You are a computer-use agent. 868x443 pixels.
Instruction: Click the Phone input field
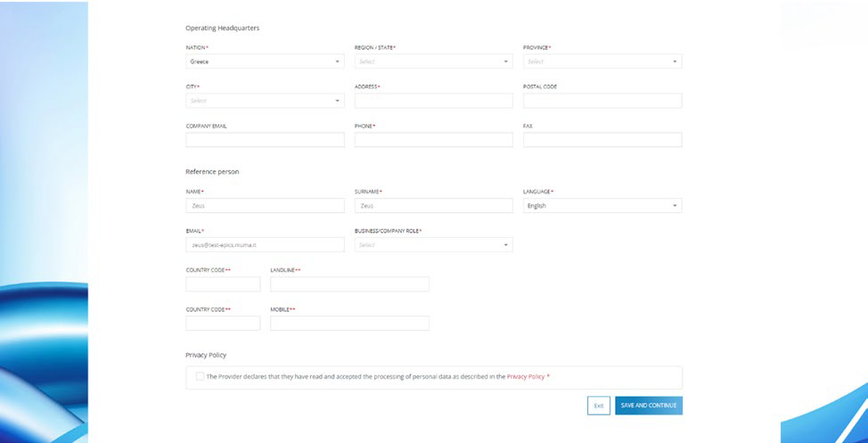(x=433, y=140)
